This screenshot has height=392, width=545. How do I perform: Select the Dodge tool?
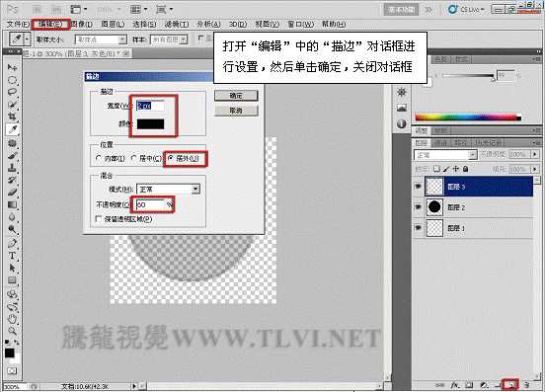[x=12, y=229]
